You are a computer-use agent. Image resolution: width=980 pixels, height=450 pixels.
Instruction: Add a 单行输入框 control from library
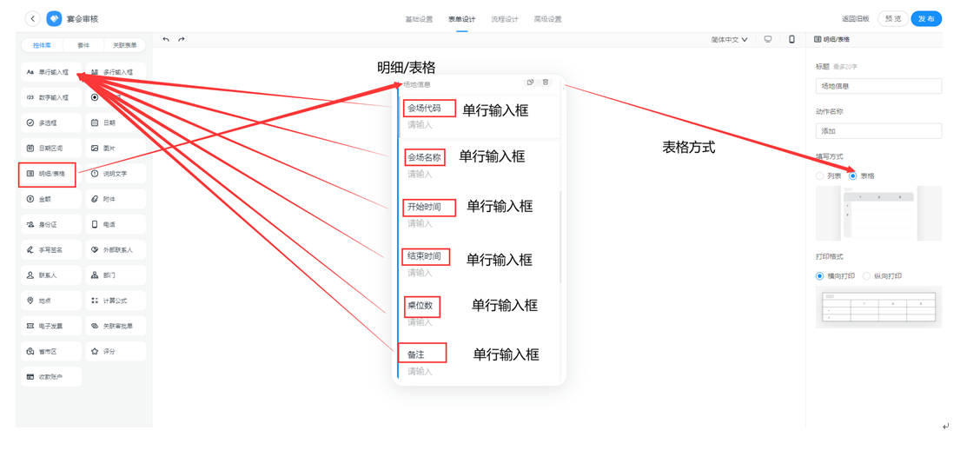[x=51, y=72]
